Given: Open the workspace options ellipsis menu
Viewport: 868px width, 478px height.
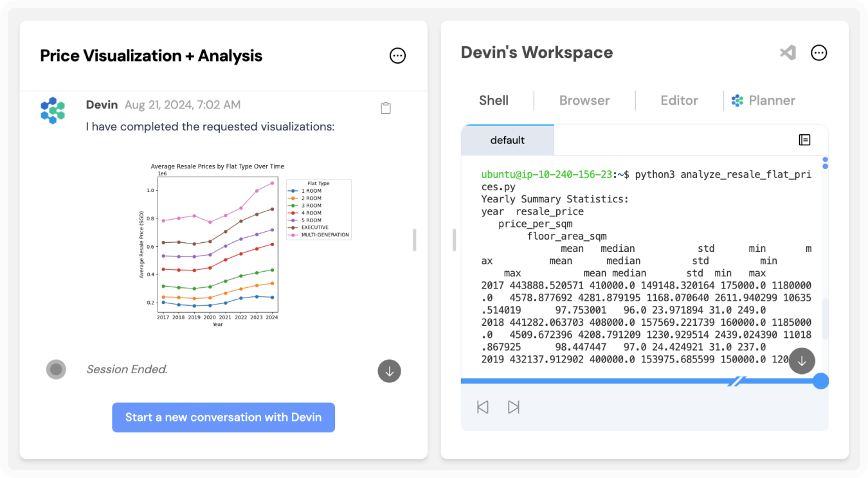Looking at the screenshot, I should [x=818, y=53].
